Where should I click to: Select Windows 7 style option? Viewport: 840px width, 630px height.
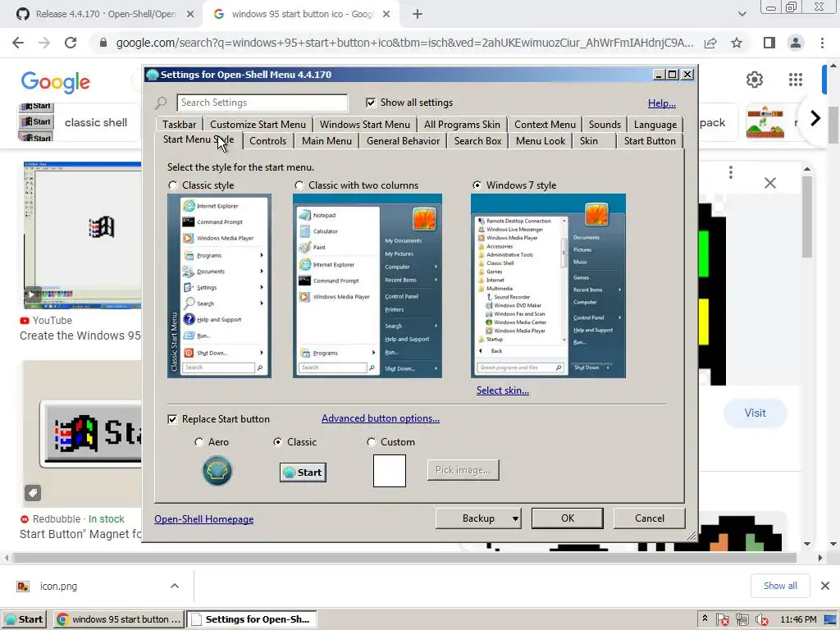click(477, 185)
